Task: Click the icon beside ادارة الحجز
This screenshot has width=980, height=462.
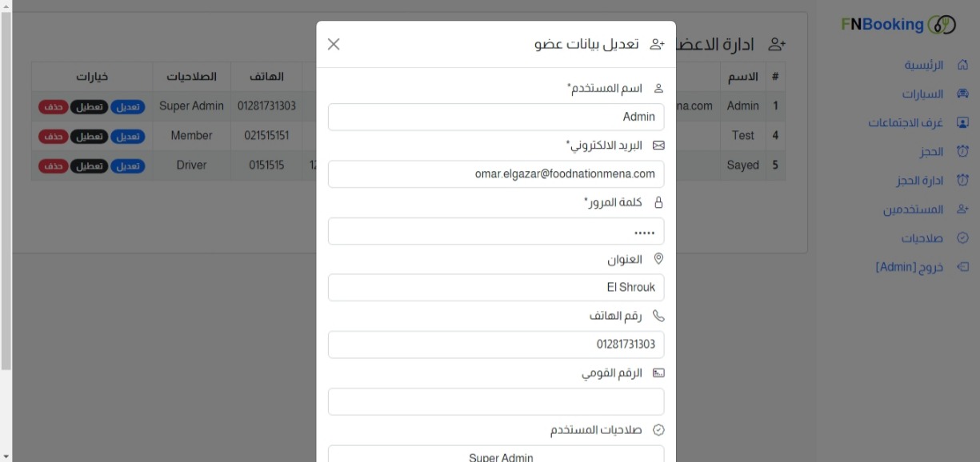Action: [963, 181]
